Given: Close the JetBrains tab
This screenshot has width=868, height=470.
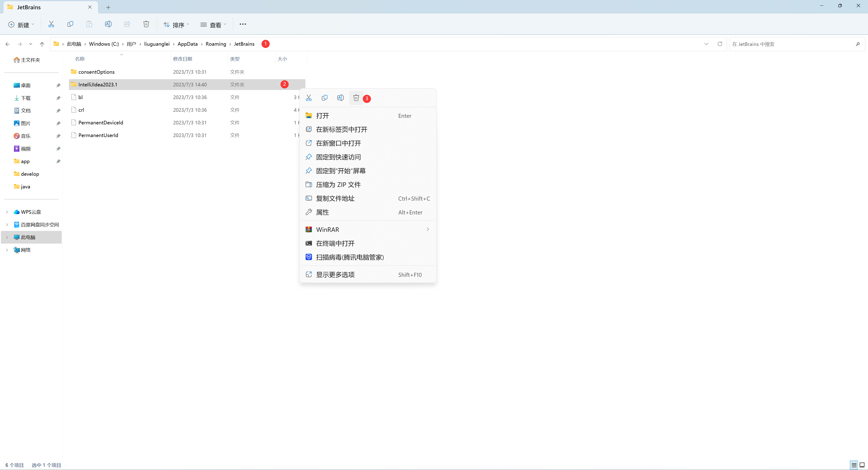Looking at the screenshot, I should [90, 7].
